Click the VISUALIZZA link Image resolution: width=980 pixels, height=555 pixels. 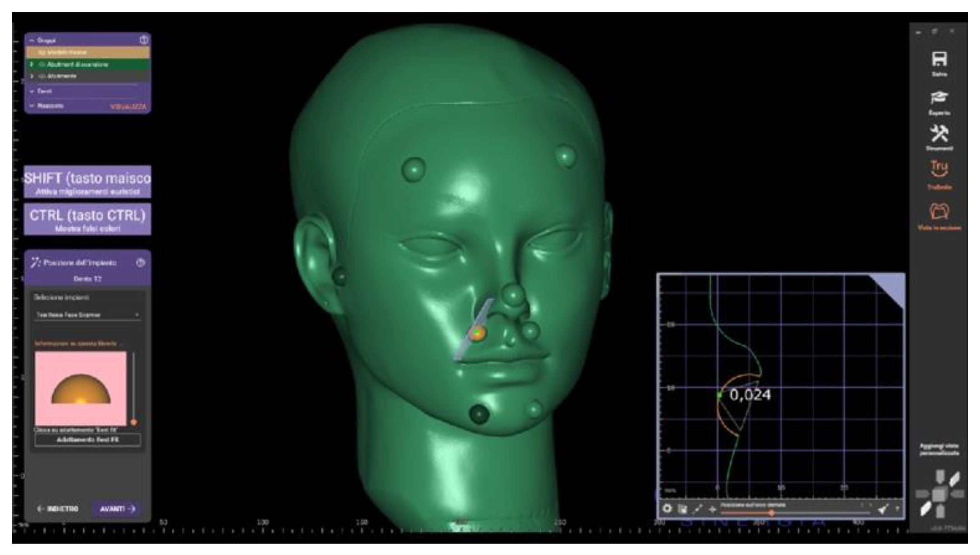[128, 107]
